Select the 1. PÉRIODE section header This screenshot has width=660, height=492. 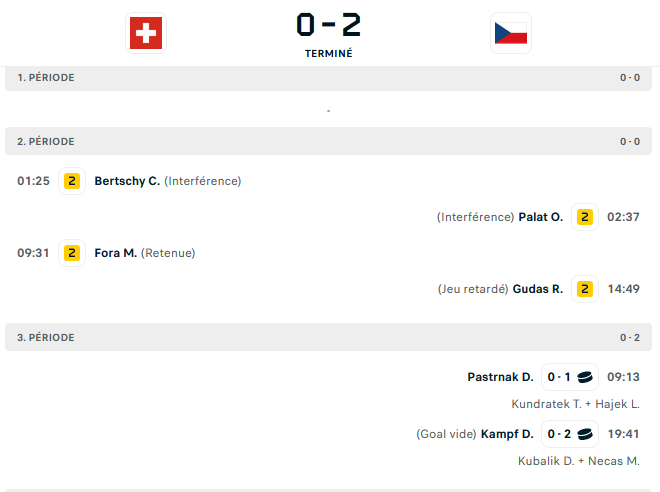tap(328, 77)
